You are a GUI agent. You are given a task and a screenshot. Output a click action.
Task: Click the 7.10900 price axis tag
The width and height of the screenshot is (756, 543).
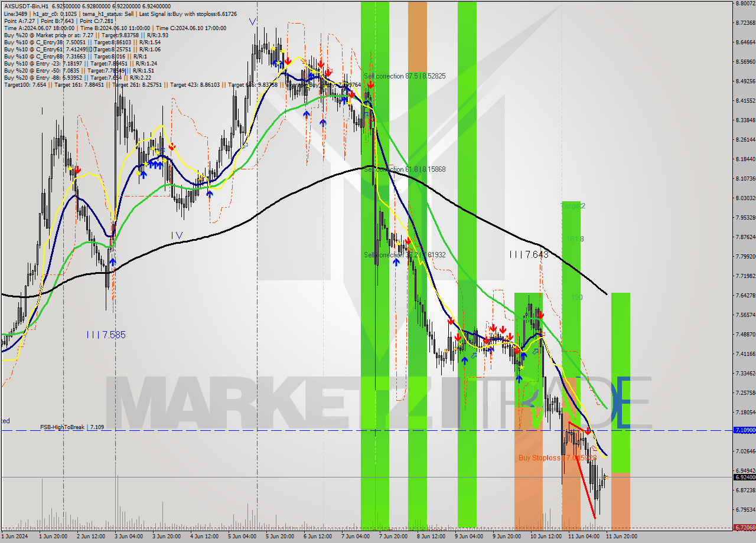744,430
